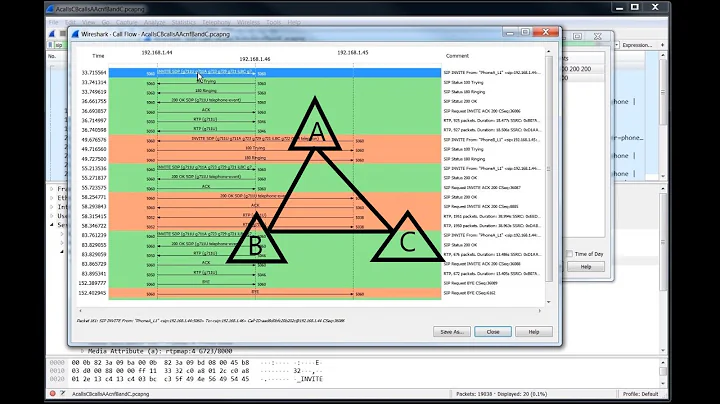Expand Media Attribute rtpmap:4 G723/8000 row

coord(82,351)
